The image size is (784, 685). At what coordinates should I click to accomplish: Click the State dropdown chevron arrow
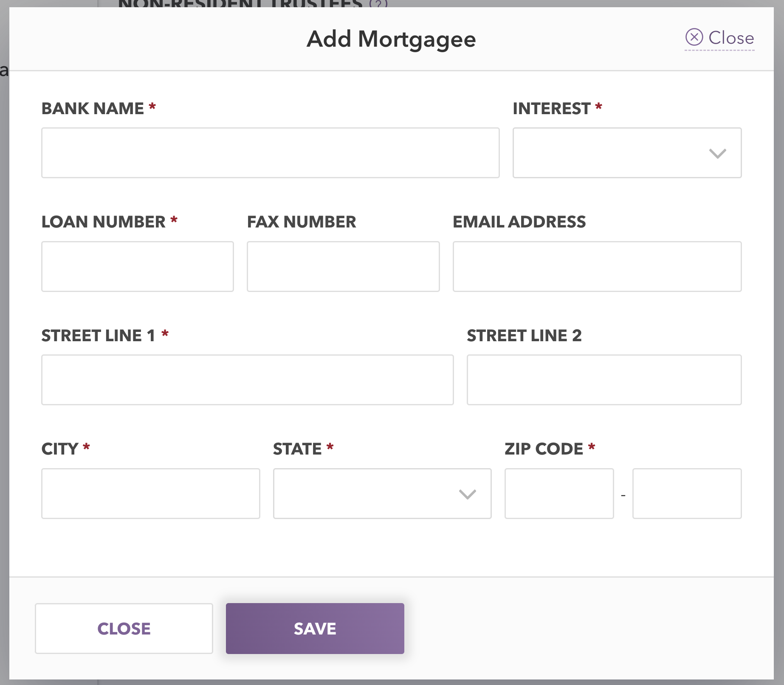point(467,494)
